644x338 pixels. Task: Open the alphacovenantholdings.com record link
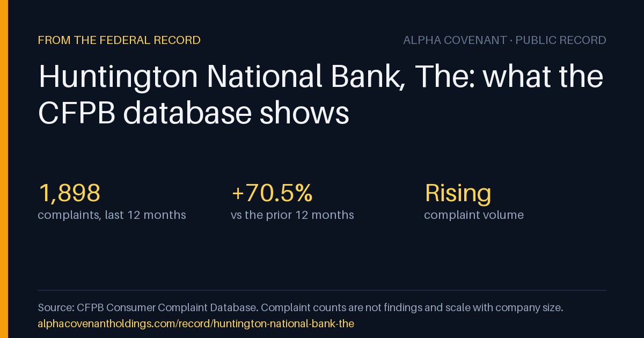click(196, 324)
